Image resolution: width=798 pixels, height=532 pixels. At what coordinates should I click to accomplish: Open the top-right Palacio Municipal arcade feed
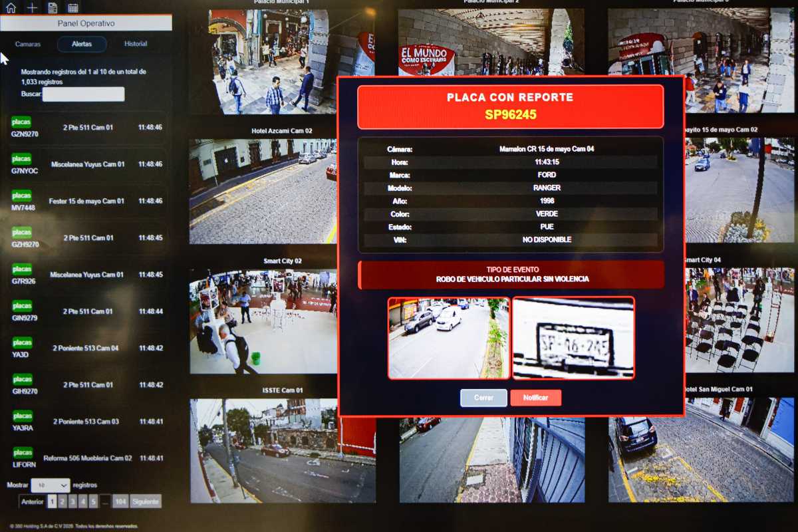click(x=701, y=61)
